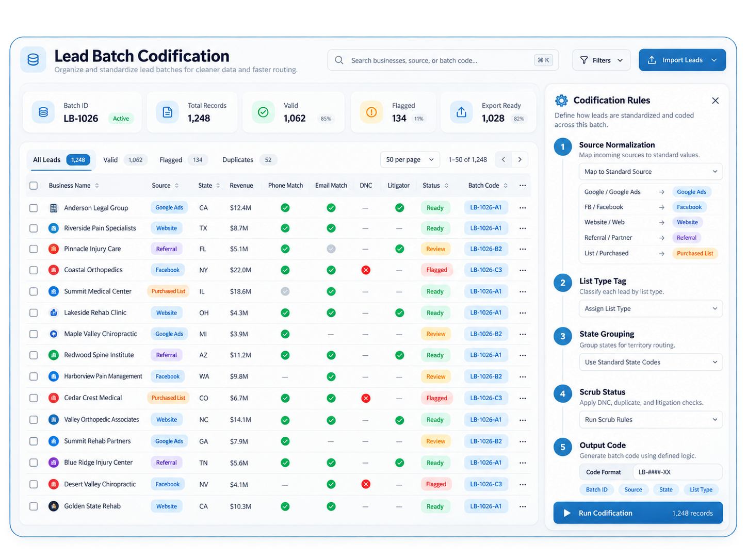Expand the 50 per page dropdown
Viewport: 747px width, 560px height.
coord(410,160)
